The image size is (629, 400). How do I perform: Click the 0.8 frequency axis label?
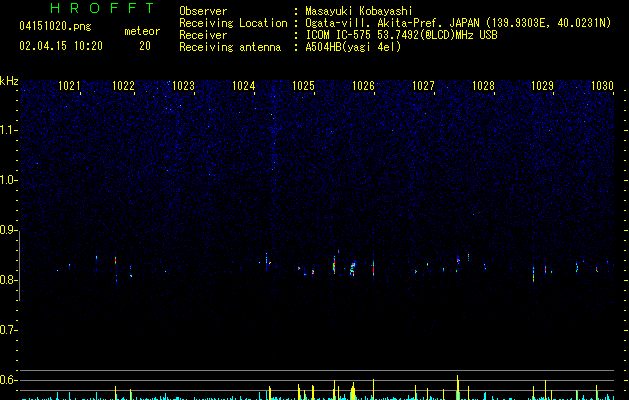click(x=9, y=280)
